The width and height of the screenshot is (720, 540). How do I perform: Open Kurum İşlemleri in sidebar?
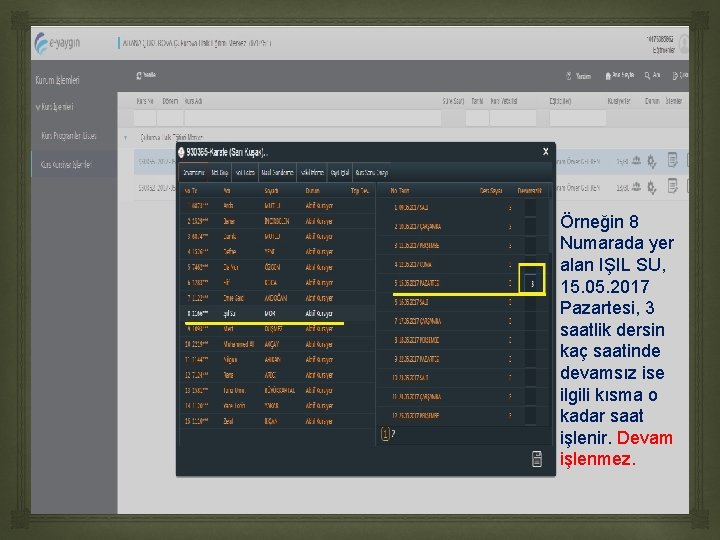[57, 80]
